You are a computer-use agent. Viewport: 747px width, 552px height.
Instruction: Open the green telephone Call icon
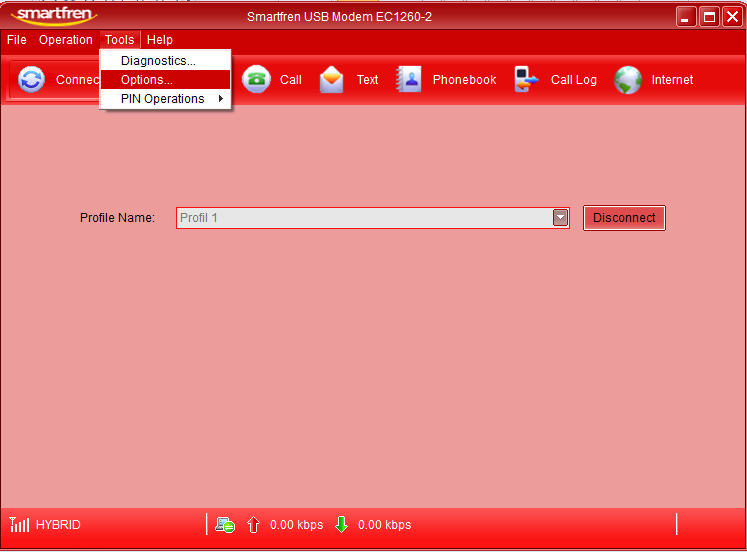click(256, 79)
